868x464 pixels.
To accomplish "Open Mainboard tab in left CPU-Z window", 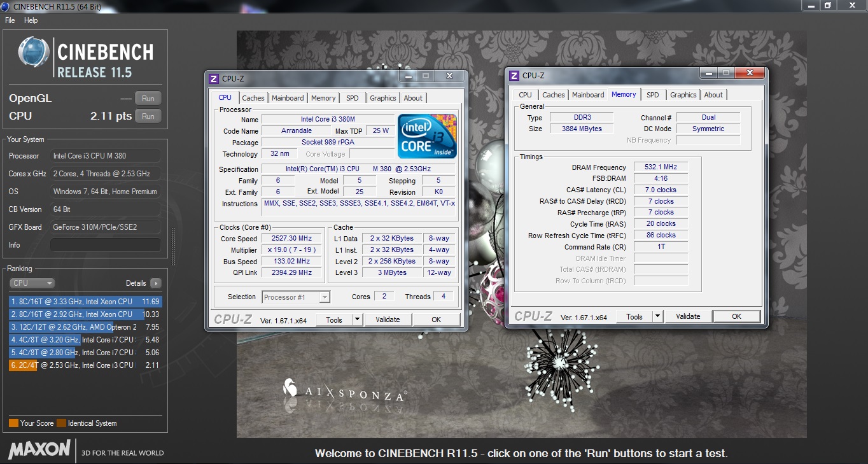I will tap(288, 98).
